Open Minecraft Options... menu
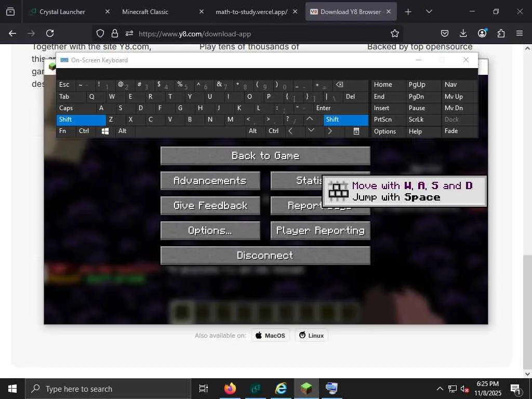The height and width of the screenshot is (399, 532). pyautogui.click(x=210, y=231)
